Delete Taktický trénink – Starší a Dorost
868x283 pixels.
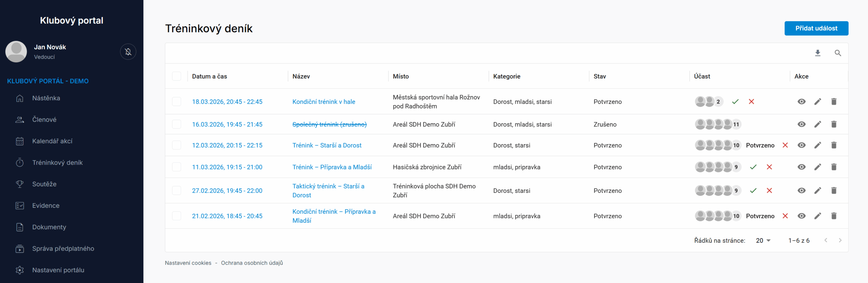click(834, 190)
